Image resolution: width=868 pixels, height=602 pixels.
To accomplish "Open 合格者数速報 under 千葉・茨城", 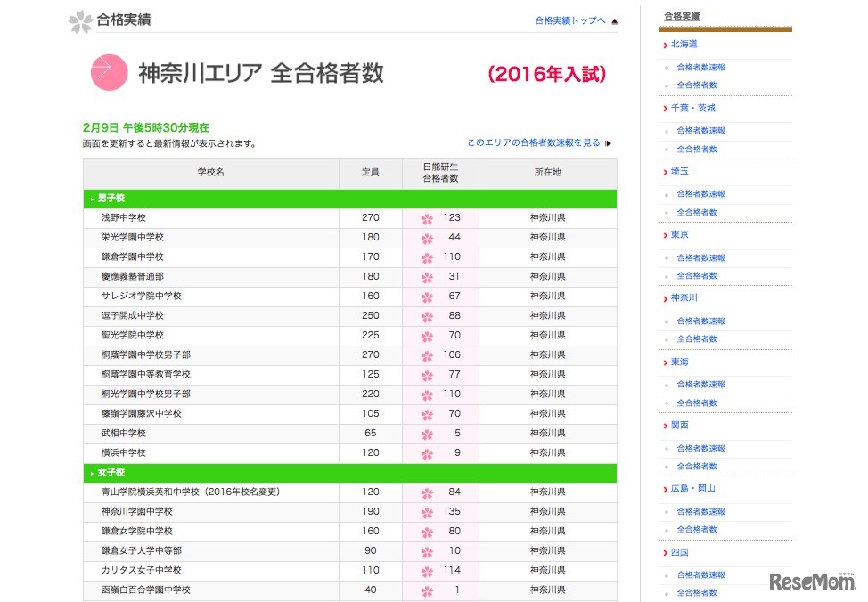I will click(x=700, y=131).
